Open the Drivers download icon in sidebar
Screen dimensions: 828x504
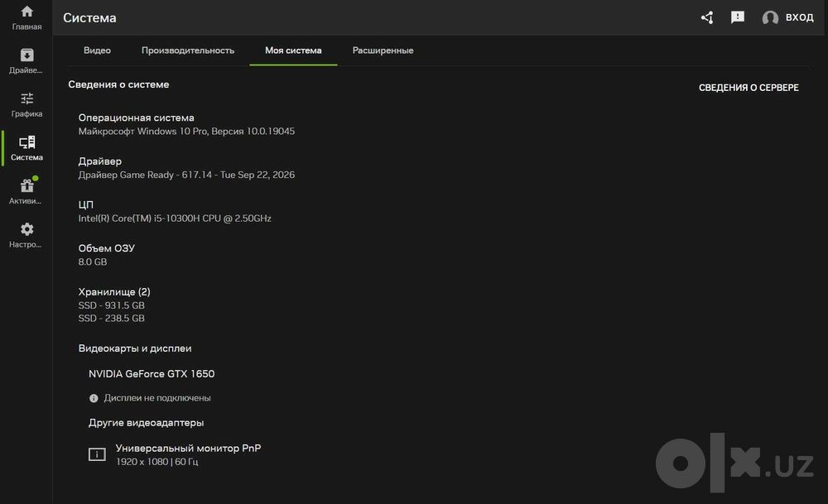26,55
